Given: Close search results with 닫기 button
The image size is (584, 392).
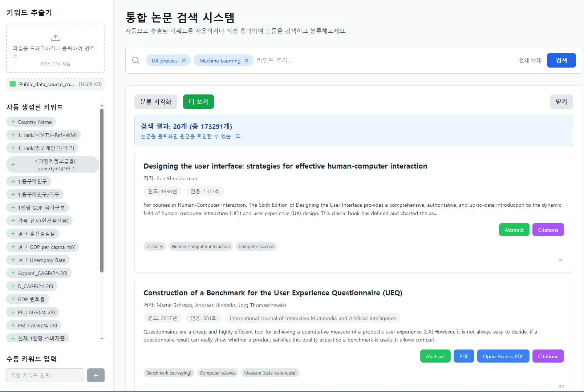Looking at the screenshot, I should 561,102.
